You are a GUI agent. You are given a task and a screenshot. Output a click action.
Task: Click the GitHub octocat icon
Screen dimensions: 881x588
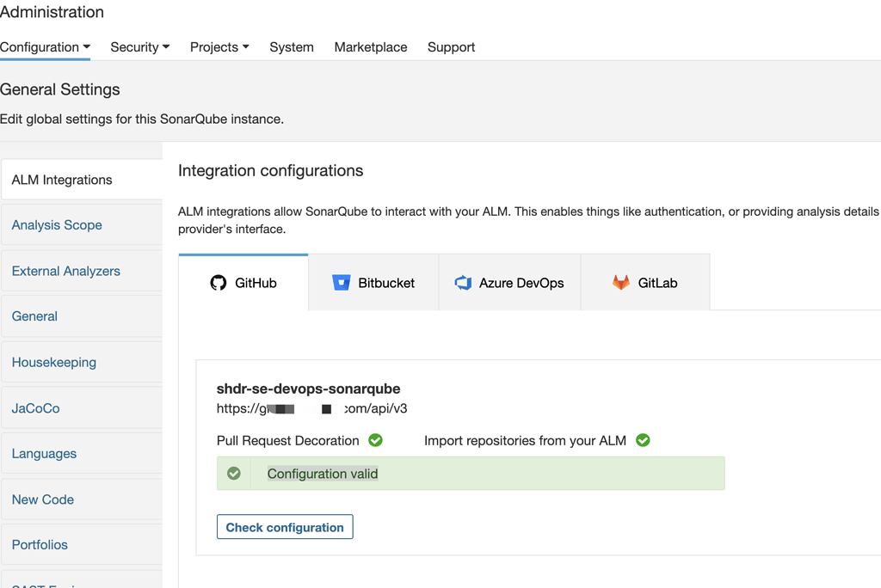tap(219, 283)
